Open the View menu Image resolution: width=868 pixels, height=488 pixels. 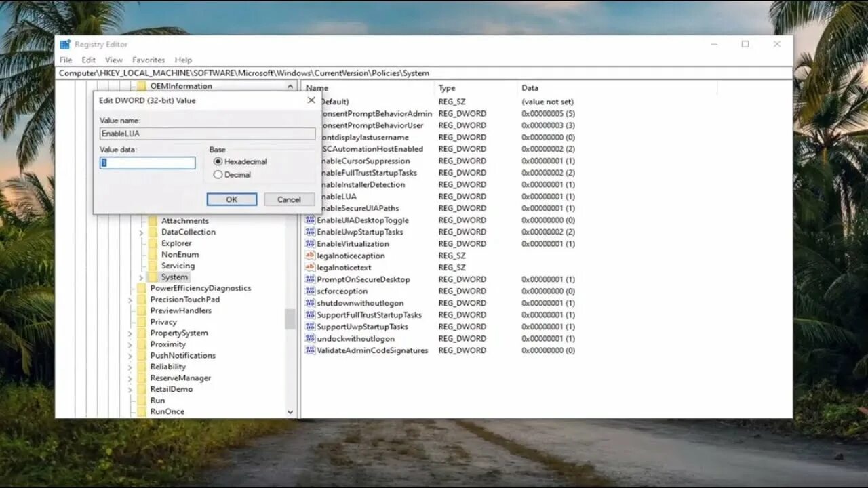click(x=114, y=60)
